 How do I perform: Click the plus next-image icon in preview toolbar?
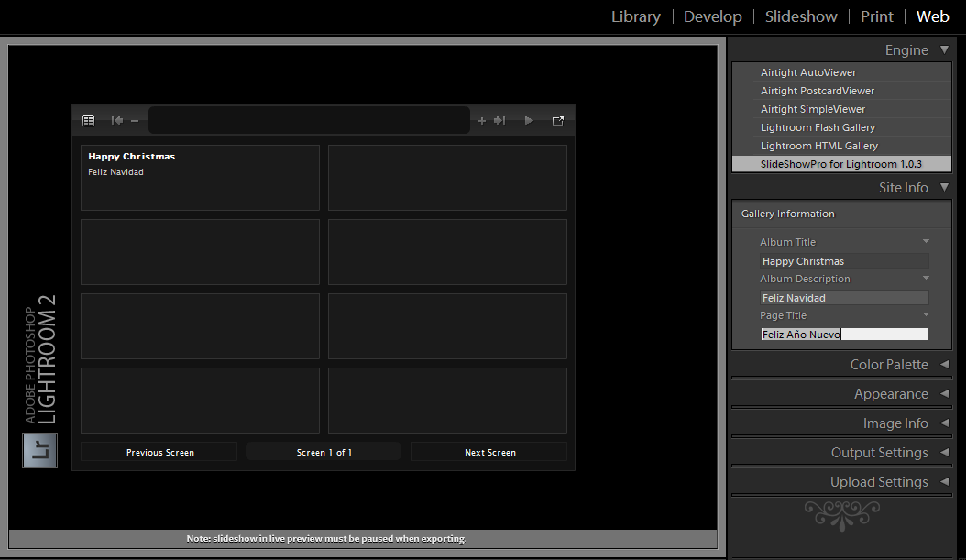coord(482,121)
